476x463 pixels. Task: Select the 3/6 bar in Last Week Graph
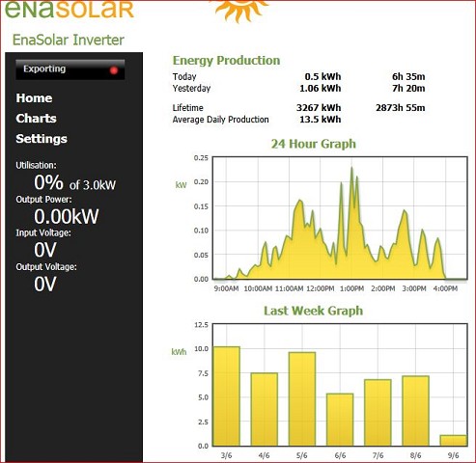[x=227, y=396]
